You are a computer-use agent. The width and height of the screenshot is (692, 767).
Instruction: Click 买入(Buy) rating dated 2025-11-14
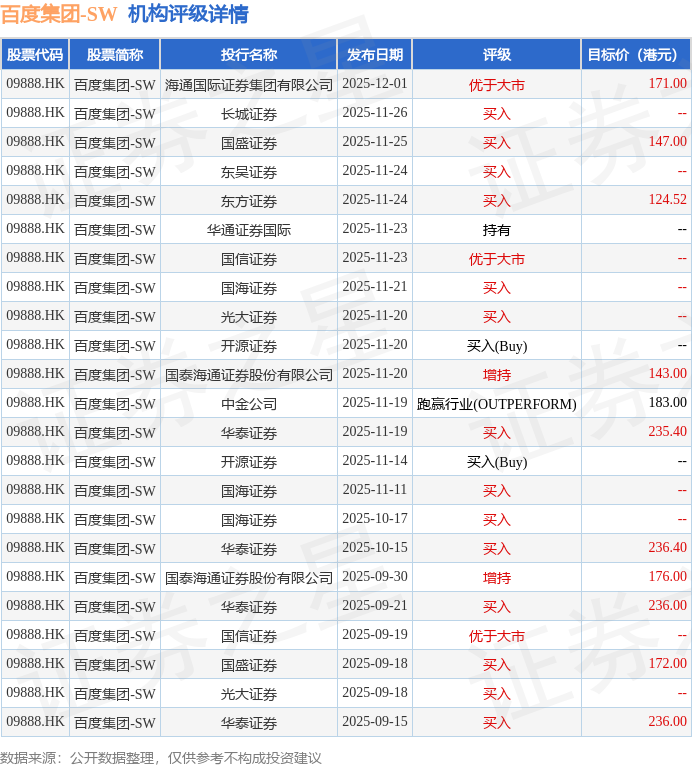497,462
